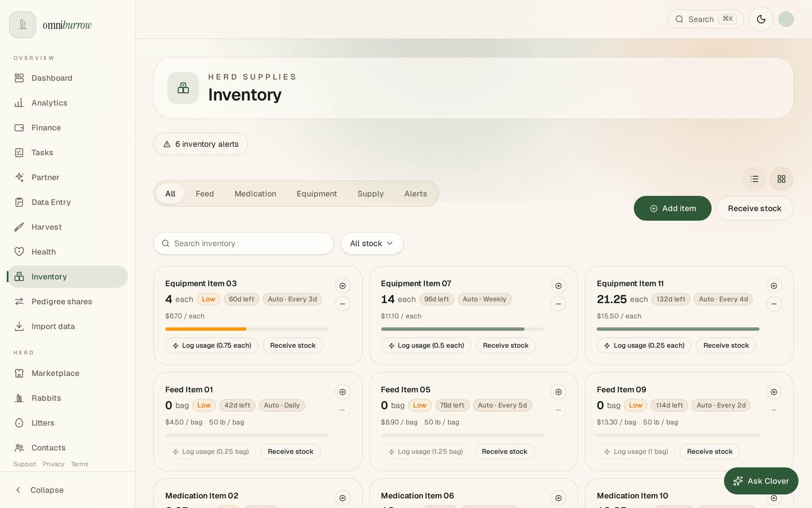This screenshot has height=508, width=812.
Task: Open Contacts in the sidebar
Action: 67,448
